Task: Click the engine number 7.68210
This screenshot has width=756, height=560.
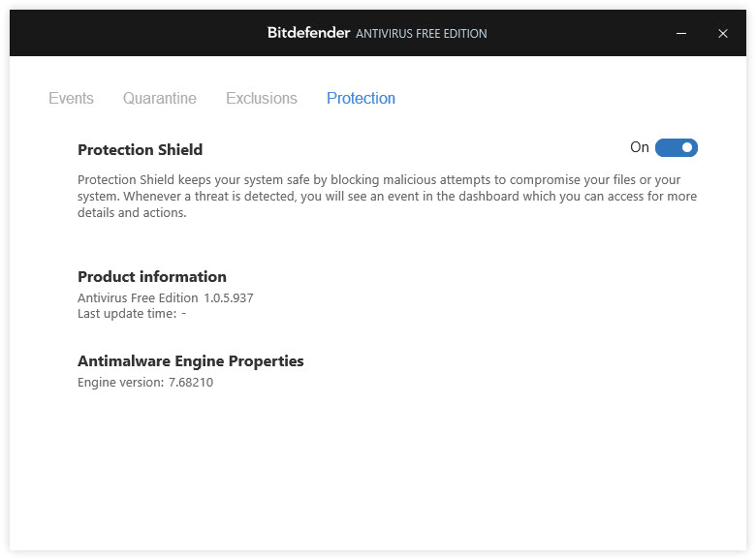Action: pos(190,382)
